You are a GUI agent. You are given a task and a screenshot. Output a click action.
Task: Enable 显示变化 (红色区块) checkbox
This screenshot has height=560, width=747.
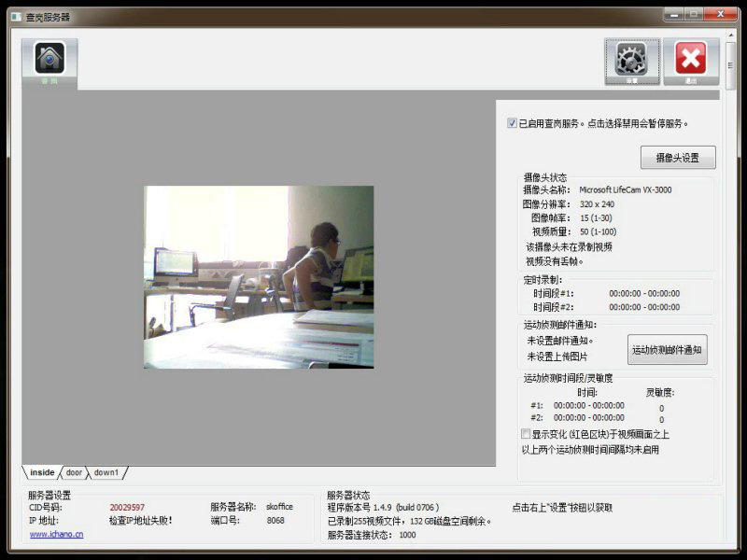[x=526, y=434]
